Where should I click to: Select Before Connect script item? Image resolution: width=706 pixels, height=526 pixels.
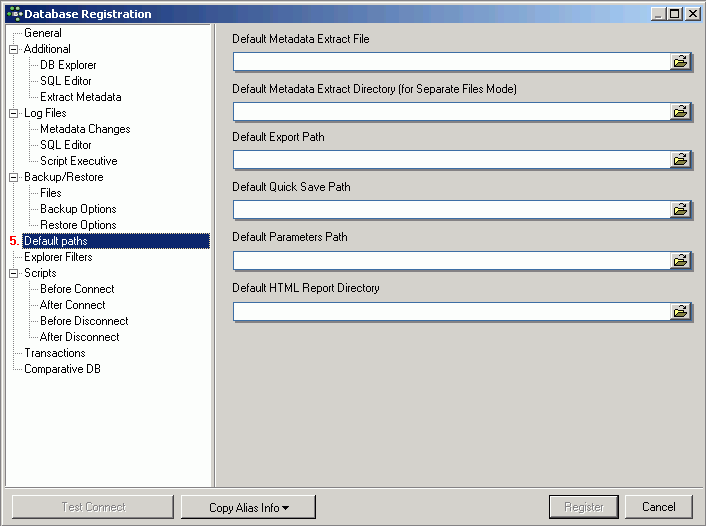[x=77, y=289]
